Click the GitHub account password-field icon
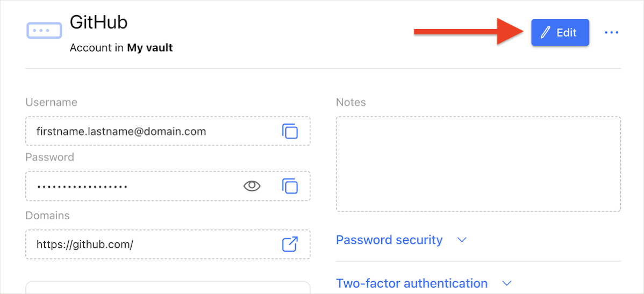Screen dimensions: 644x294 [45, 31]
